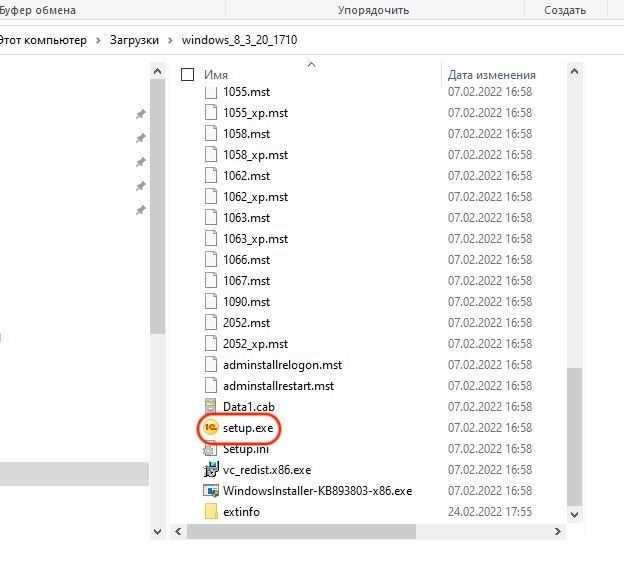Screen dimensions: 624x561
Task: Navigate to Загрузки in the address bar
Action: 134,40
